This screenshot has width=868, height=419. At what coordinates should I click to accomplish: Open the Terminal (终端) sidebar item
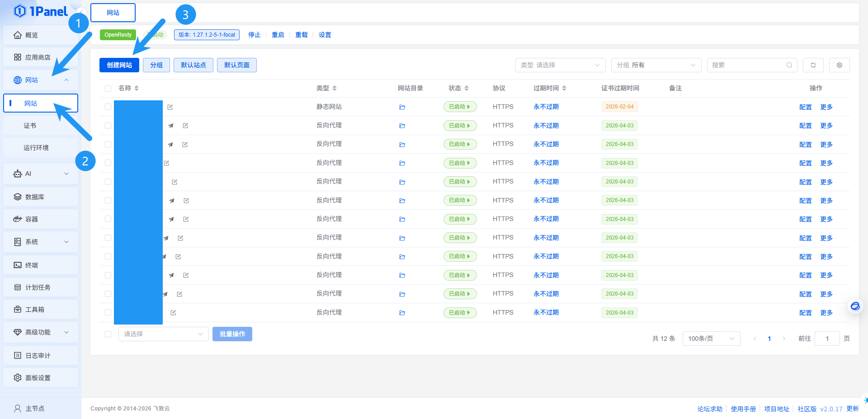32,265
